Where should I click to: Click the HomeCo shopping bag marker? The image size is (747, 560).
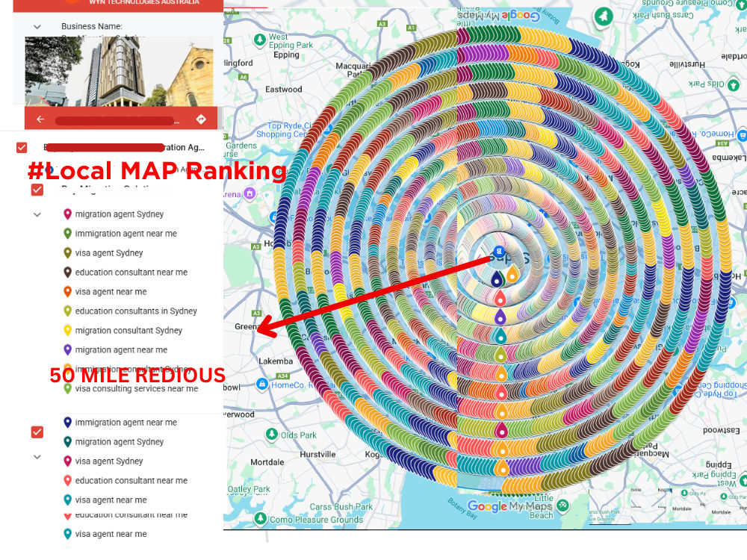tap(262, 384)
